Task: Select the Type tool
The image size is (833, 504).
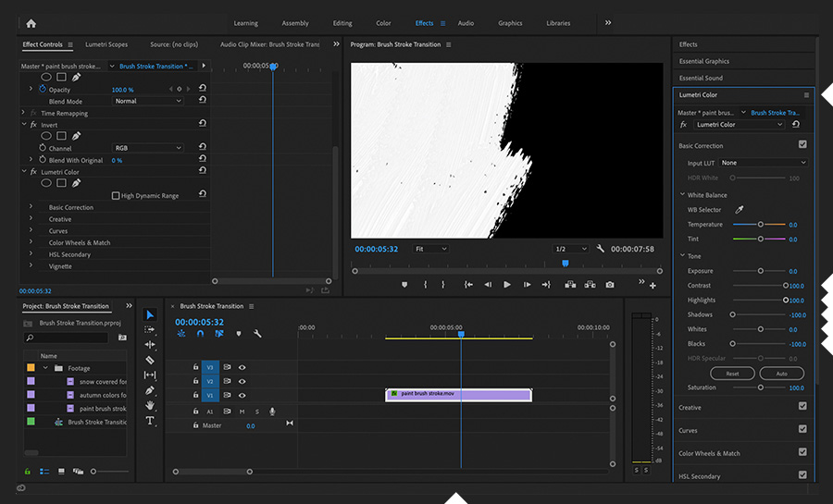Action: [151, 421]
